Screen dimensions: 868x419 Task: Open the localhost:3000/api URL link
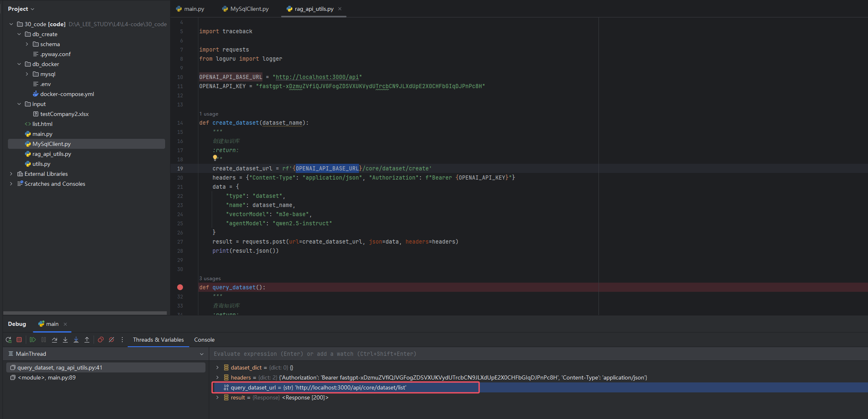tap(317, 77)
